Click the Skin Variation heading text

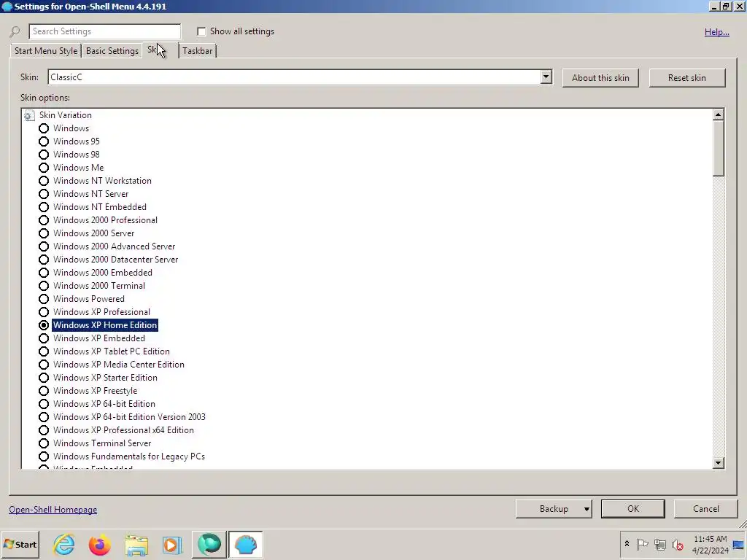65,115
